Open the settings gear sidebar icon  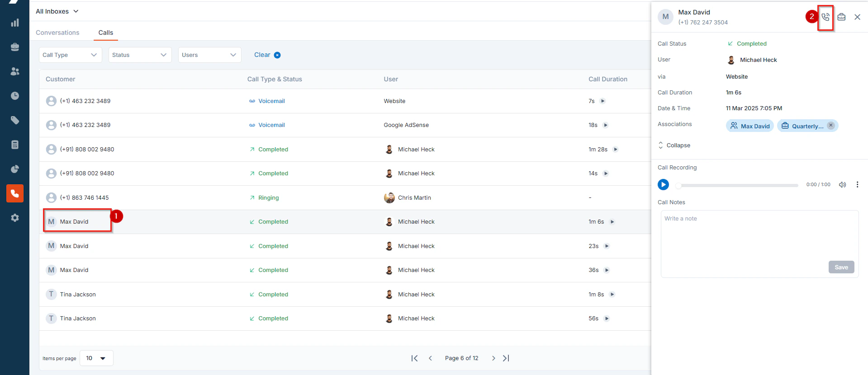(x=15, y=218)
